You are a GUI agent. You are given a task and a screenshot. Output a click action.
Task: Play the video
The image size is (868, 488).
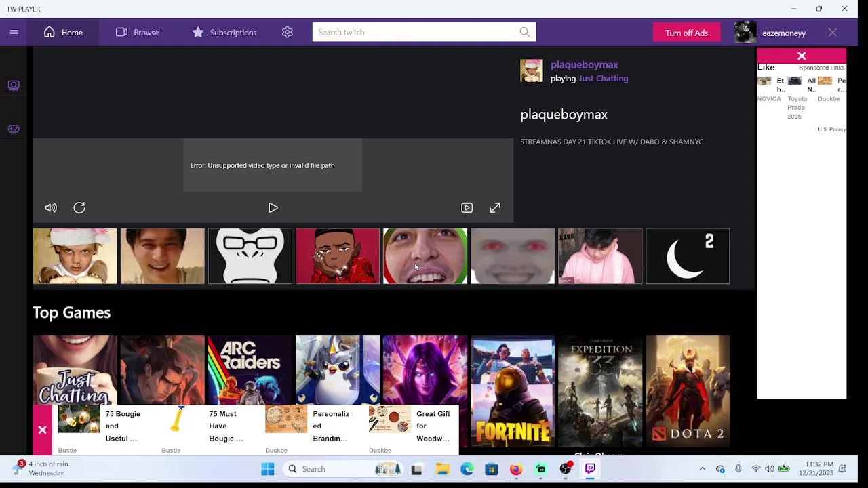click(273, 208)
